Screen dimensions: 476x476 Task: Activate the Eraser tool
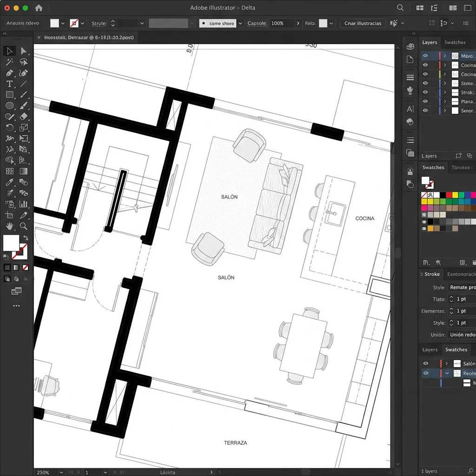[23, 116]
